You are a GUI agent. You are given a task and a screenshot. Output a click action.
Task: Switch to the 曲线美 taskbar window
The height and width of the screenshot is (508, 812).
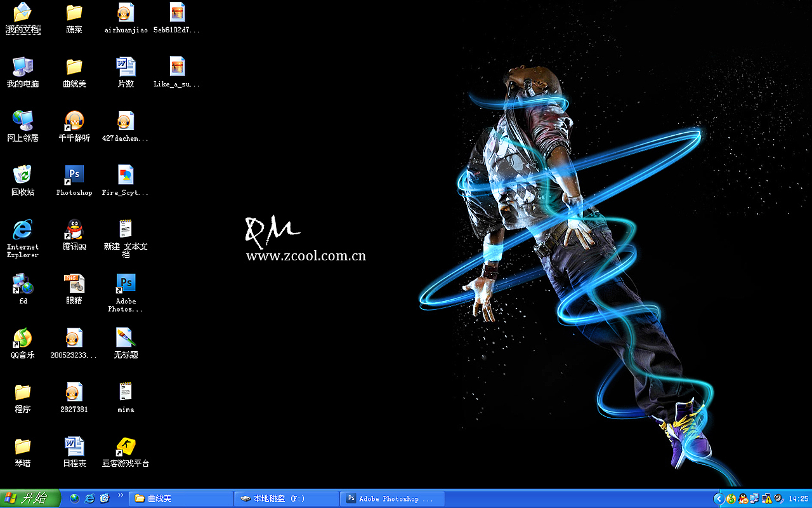(181, 499)
